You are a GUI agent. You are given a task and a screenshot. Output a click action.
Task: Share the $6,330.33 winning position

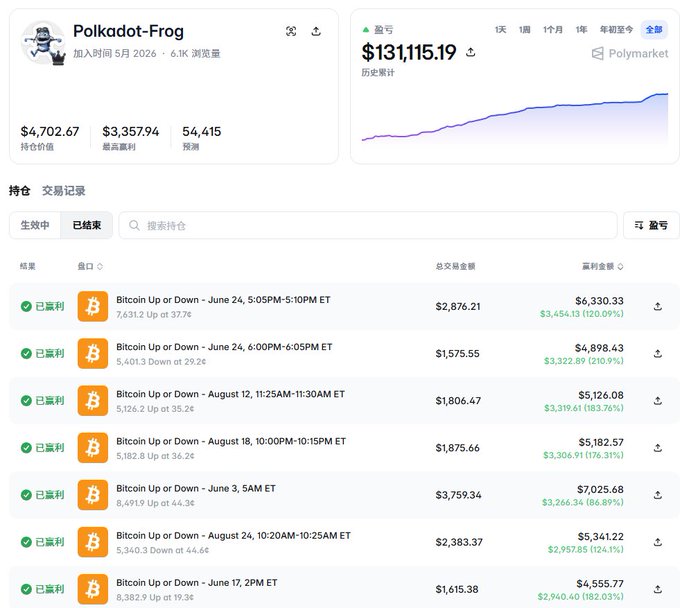point(657,306)
